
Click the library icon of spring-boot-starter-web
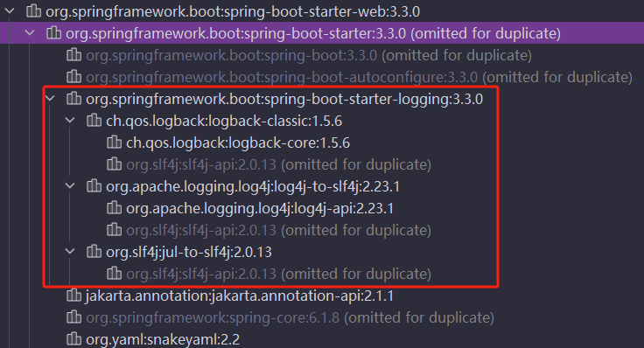(33, 11)
